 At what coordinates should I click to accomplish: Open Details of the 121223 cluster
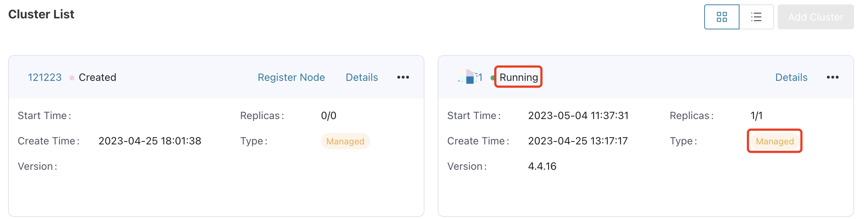(x=362, y=77)
